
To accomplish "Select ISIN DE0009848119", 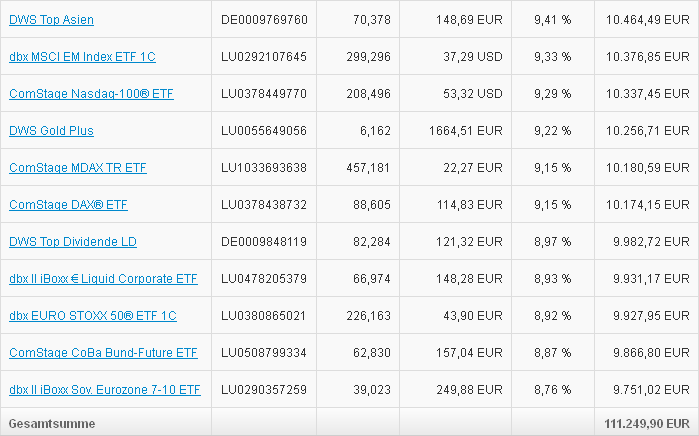I will [x=264, y=242].
